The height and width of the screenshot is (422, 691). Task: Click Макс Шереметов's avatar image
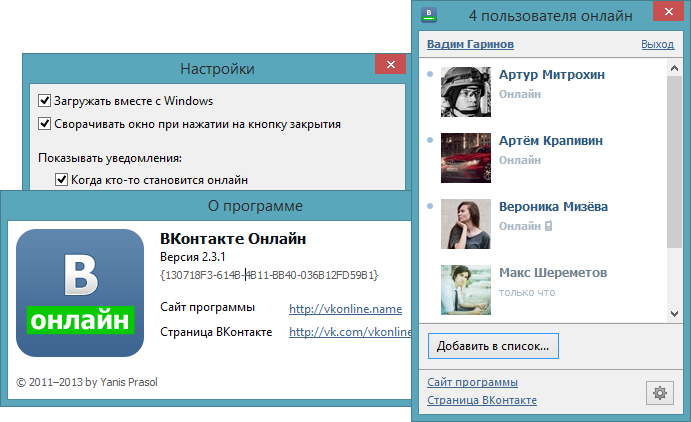click(x=464, y=287)
